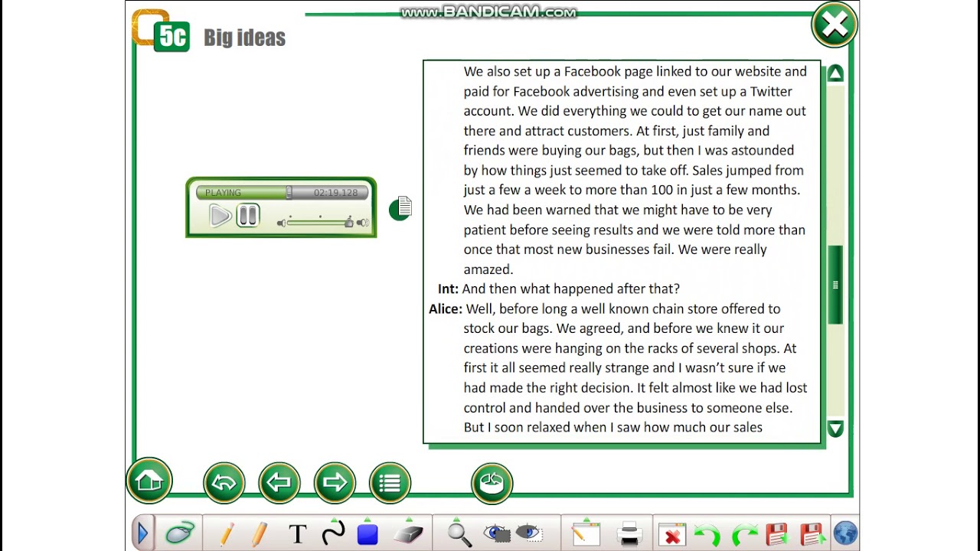Click the eye spotlight reveal tool
980x551 pixels.
[497, 533]
